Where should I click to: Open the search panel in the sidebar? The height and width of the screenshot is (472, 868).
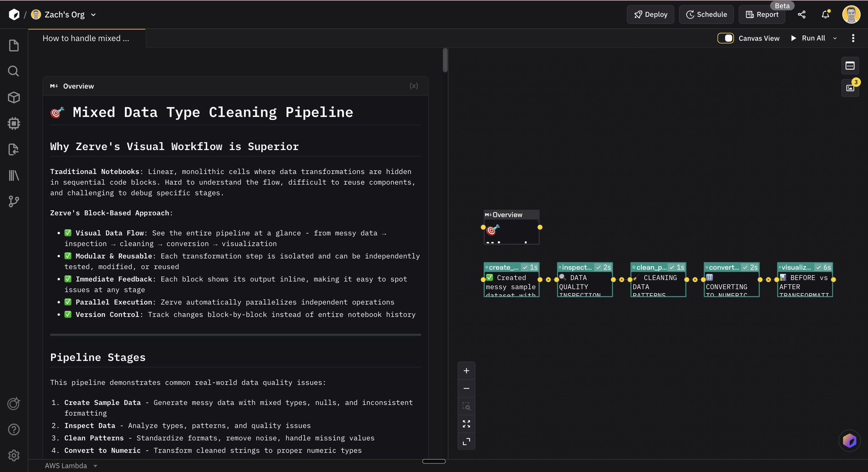14,71
